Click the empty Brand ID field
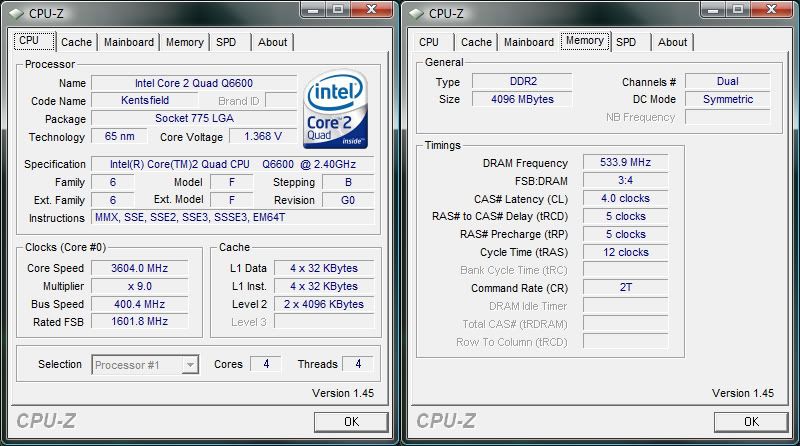The width and height of the screenshot is (800, 446). (x=281, y=101)
